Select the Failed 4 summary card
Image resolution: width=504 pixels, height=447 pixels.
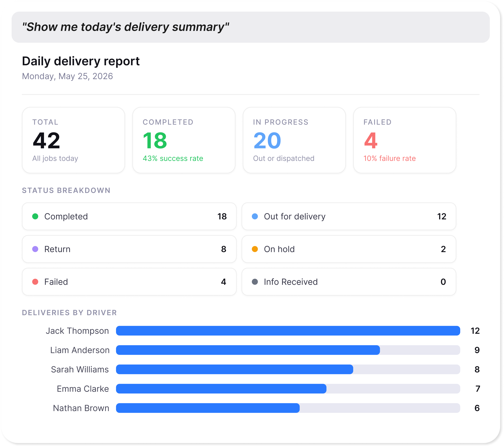(x=405, y=140)
